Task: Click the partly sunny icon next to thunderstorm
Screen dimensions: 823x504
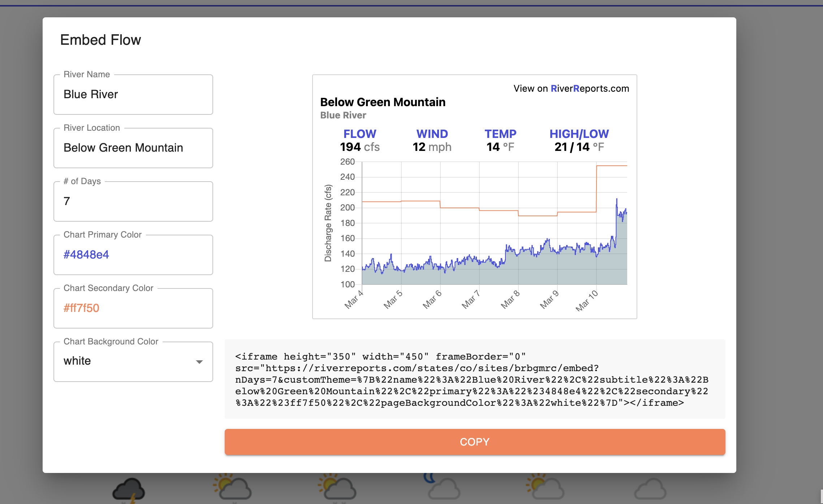Action: (x=233, y=488)
